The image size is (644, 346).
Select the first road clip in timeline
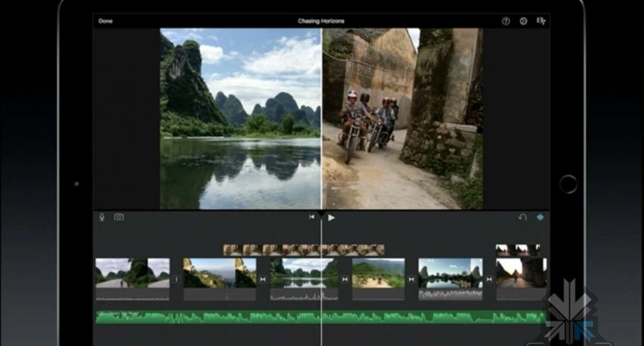point(132,274)
